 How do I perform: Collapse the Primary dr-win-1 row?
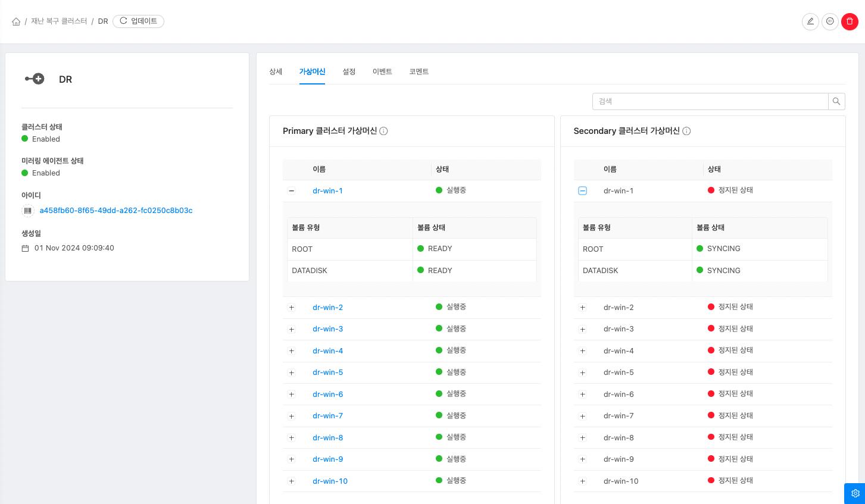pyautogui.click(x=292, y=191)
